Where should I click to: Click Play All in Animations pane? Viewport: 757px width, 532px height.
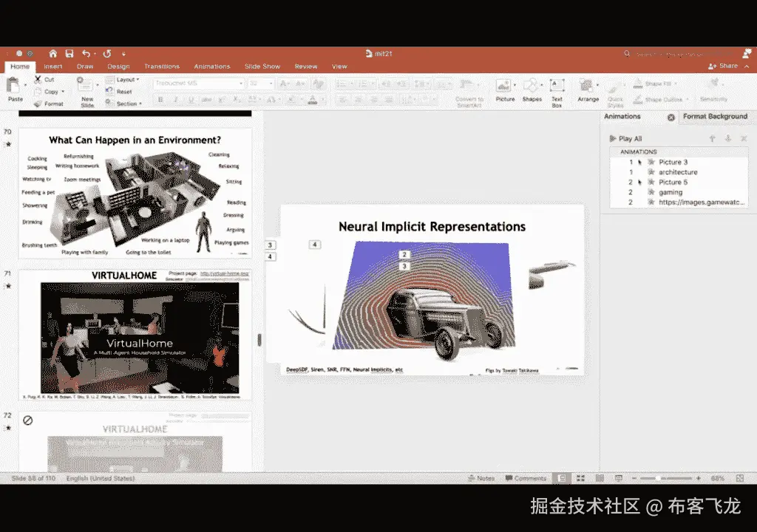pos(625,139)
